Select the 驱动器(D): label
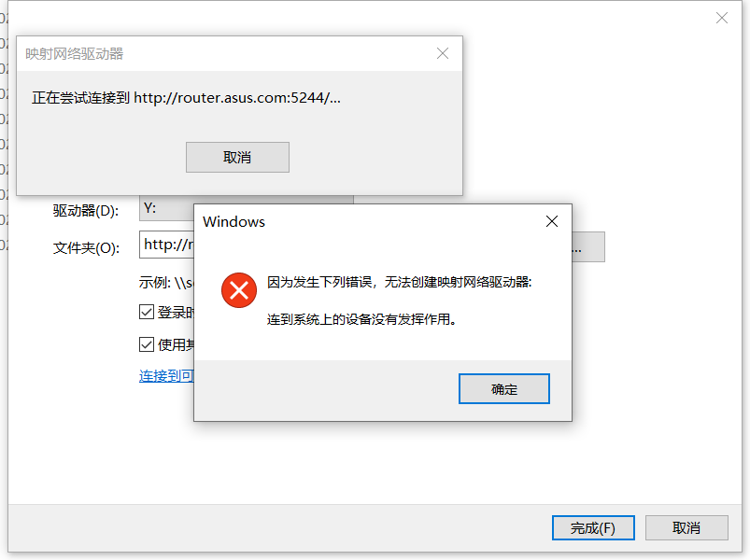Image resolution: width=750 pixels, height=560 pixels. (x=86, y=211)
